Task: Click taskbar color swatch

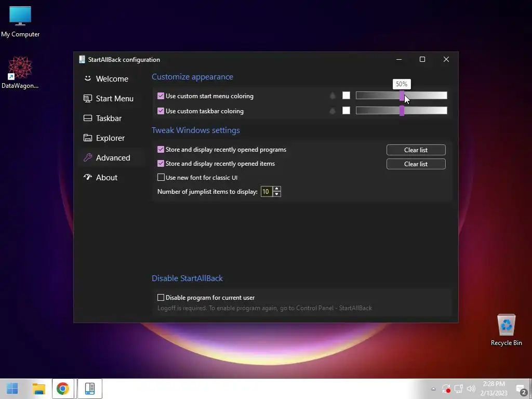Action: 346,111
